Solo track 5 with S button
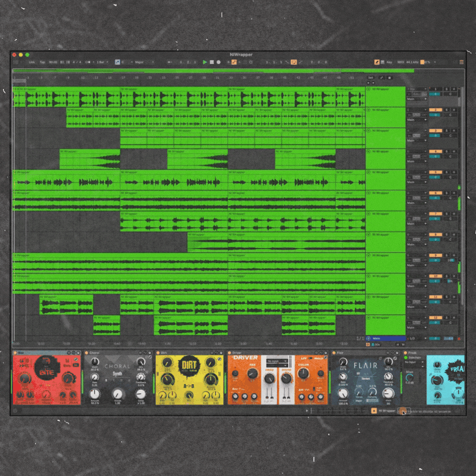 [x=447, y=172]
